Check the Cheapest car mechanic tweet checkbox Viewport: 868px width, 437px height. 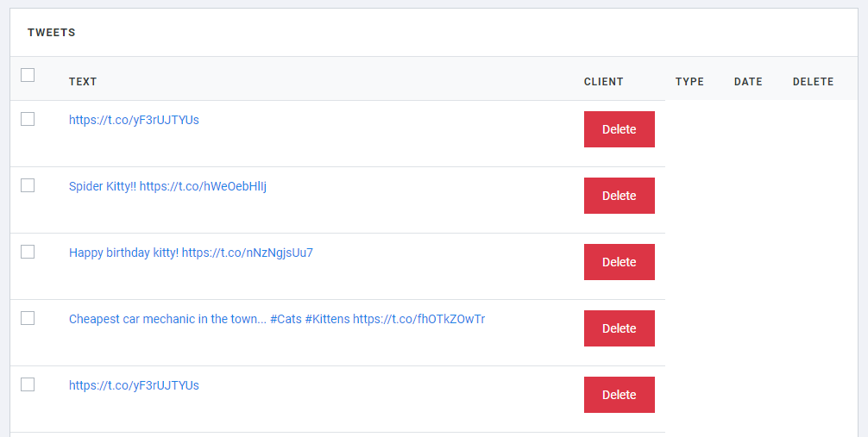(x=28, y=318)
